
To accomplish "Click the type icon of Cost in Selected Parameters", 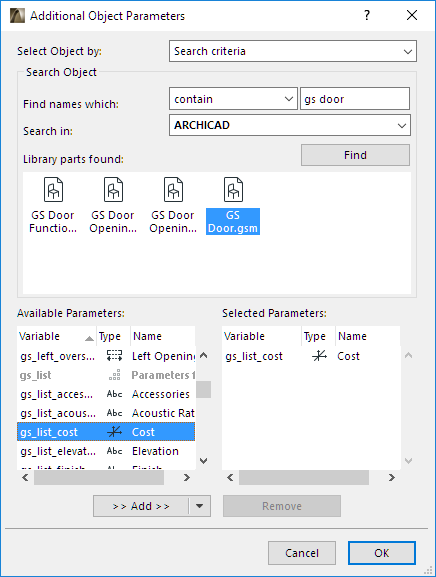I will [x=319, y=355].
